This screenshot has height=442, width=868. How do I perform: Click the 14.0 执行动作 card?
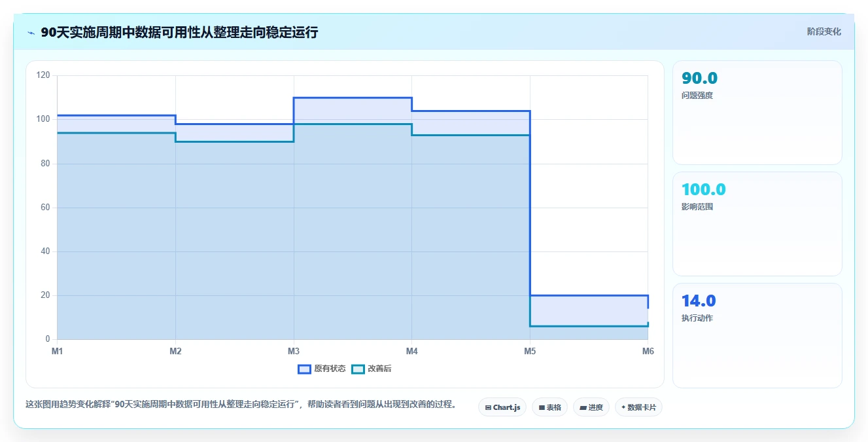click(x=757, y=335)
